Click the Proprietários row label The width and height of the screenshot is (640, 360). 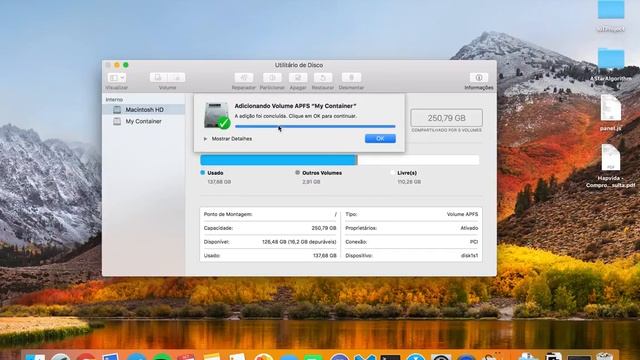(361, 228)
